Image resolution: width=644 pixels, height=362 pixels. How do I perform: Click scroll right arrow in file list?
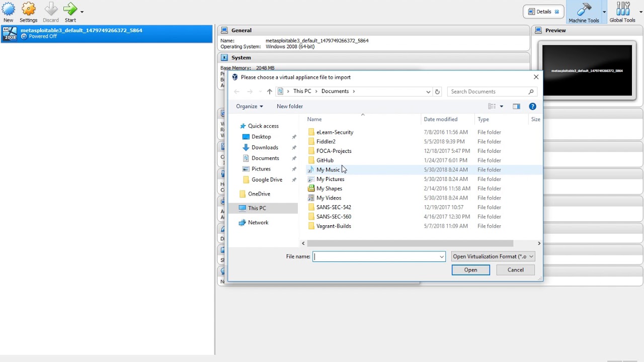tap(539, 243)
